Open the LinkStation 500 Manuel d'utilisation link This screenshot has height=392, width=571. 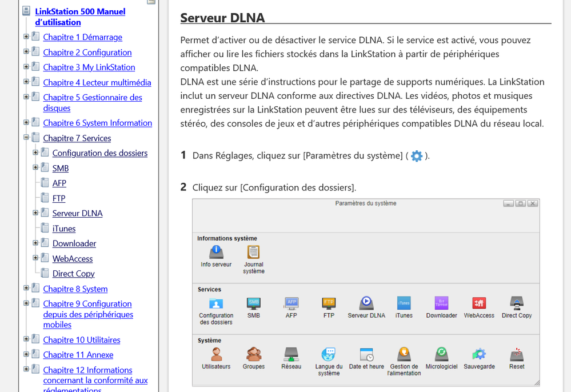tap(80, 17)
